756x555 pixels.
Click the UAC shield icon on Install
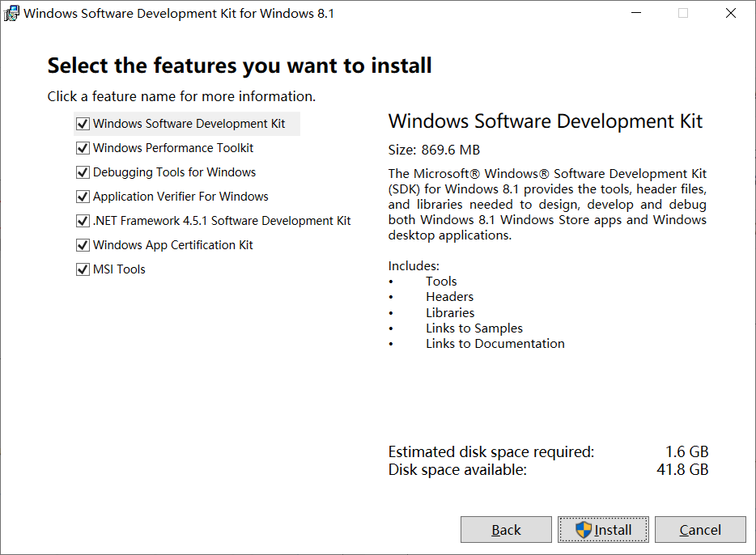pos(584,530)
